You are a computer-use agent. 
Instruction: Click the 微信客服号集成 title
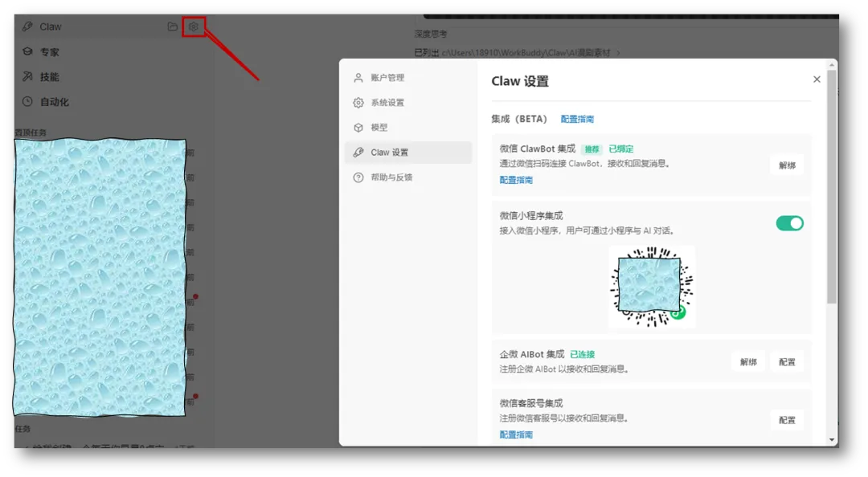click(x=531, y=403)
